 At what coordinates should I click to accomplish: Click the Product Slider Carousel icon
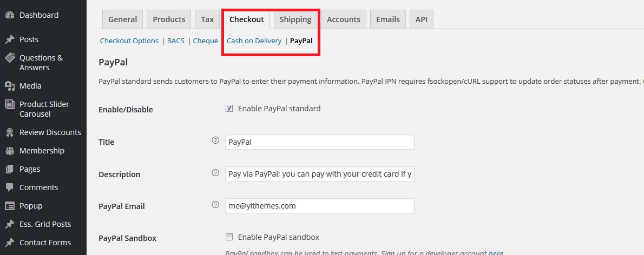pyautogui.click(x=9, y=104)
